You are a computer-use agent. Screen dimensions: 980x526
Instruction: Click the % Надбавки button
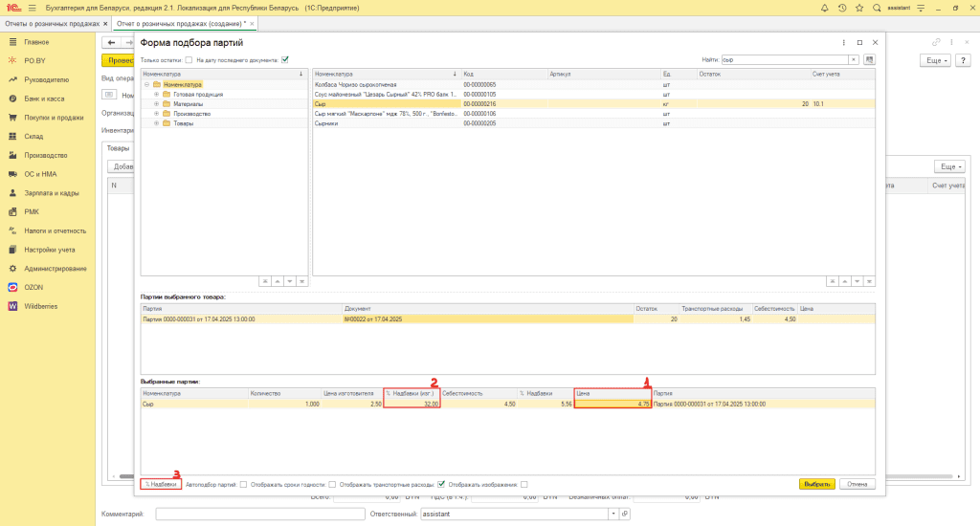point(161,484)
